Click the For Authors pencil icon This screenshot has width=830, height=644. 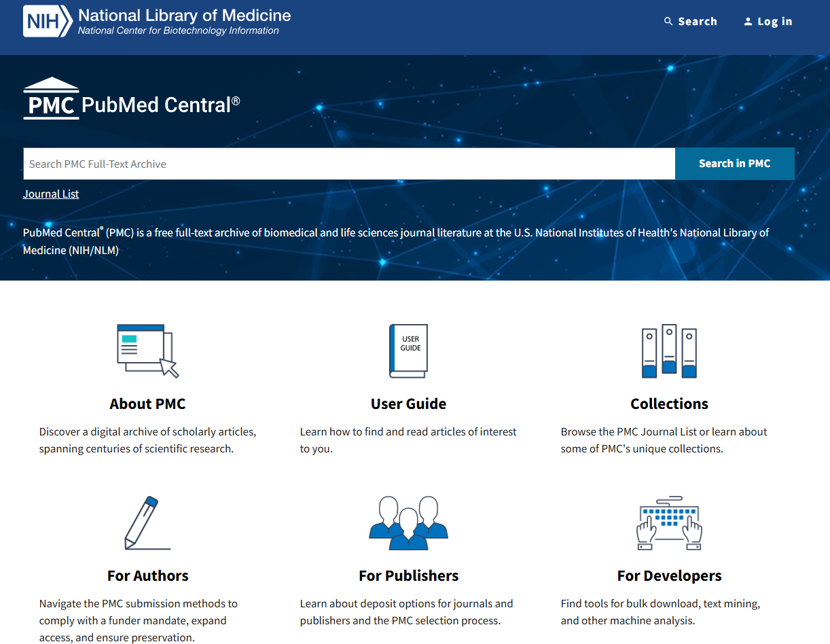pos(147,522)
